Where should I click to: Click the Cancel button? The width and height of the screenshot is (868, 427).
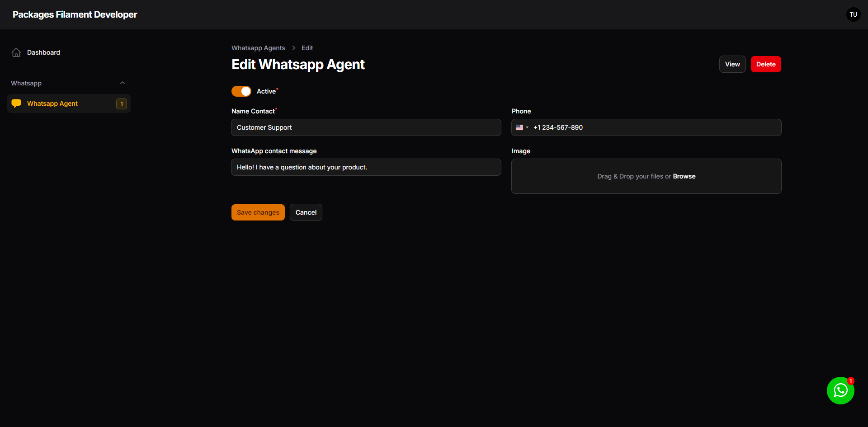(x=306, y=212)
